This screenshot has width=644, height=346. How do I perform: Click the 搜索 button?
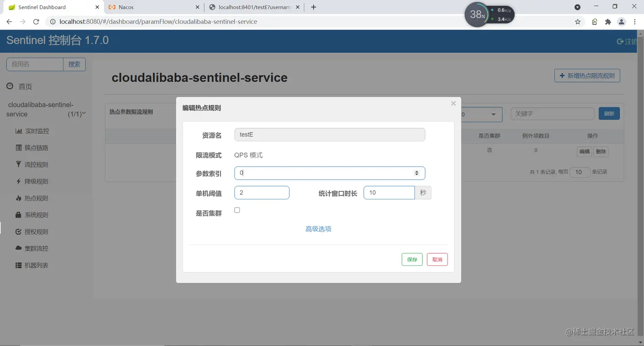click(x=75, y=64)
